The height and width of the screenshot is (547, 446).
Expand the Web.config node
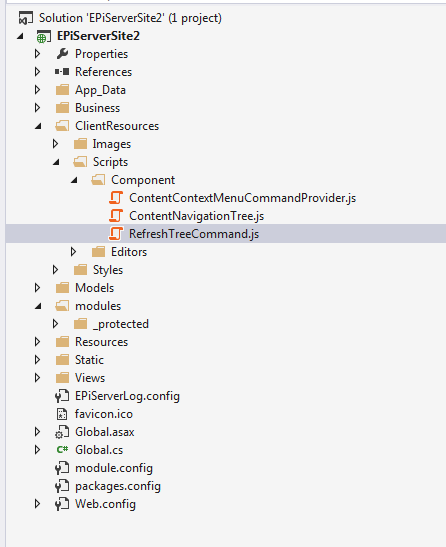[x=37, y=504]
